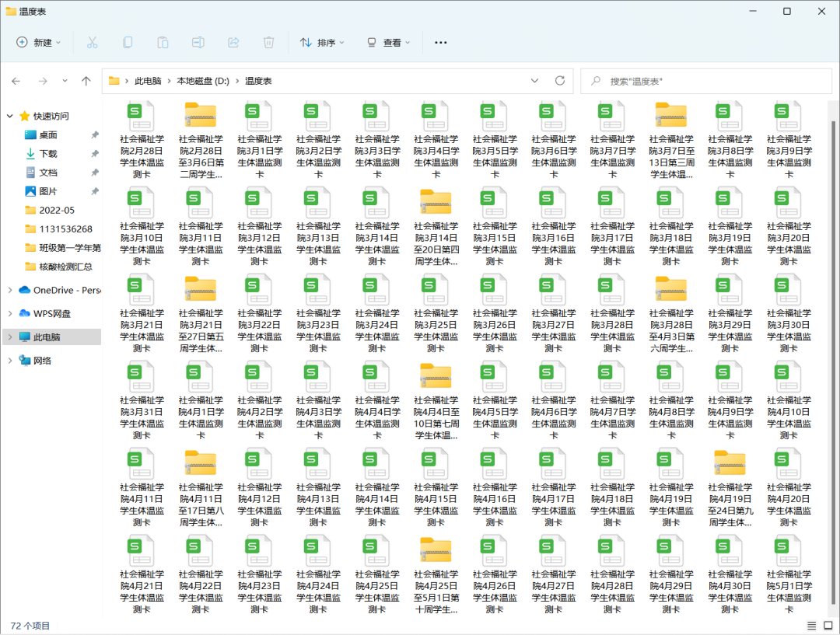Image resolution: width=840 pixels, height=635 pixels.
Task: Open 文档 in quick access
Action: point(48,173)
